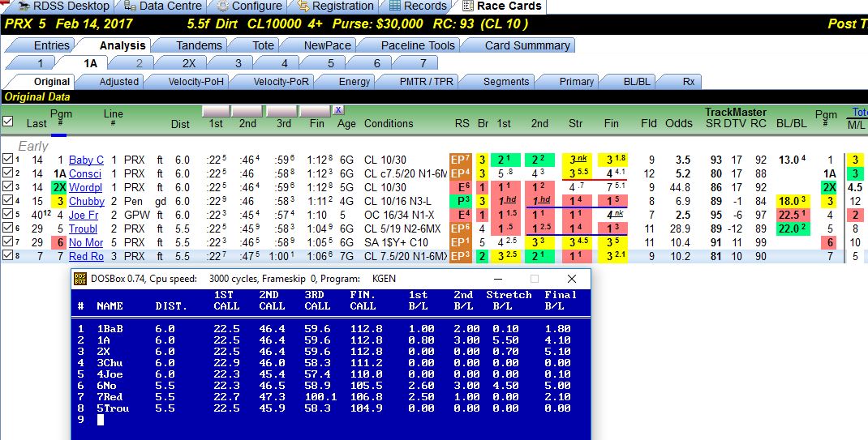This screenshot has width=868, height=440.
Task: Open the Velocity-PoH sub-tab
Action: coord(196,81)
